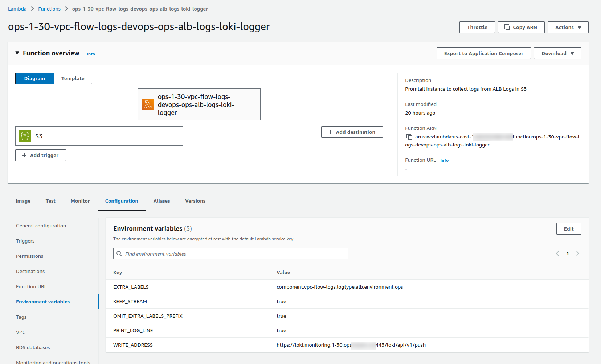Open the Aliases tab
The width and height of the screenshot is (601, 364).
(x=162, y=201)
